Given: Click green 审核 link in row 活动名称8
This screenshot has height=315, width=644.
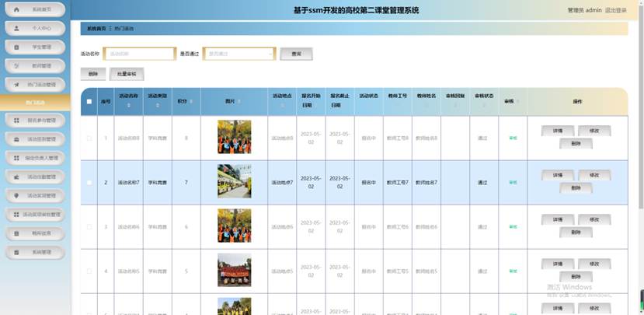Looking at the screenshot, I should click(513, 138).
